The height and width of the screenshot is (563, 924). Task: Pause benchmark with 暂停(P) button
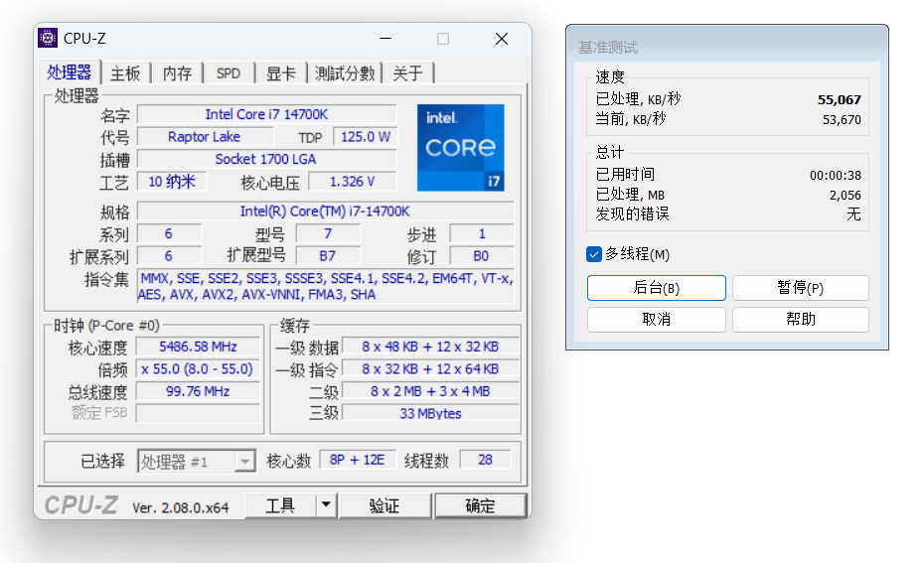(x=800, y=288)
